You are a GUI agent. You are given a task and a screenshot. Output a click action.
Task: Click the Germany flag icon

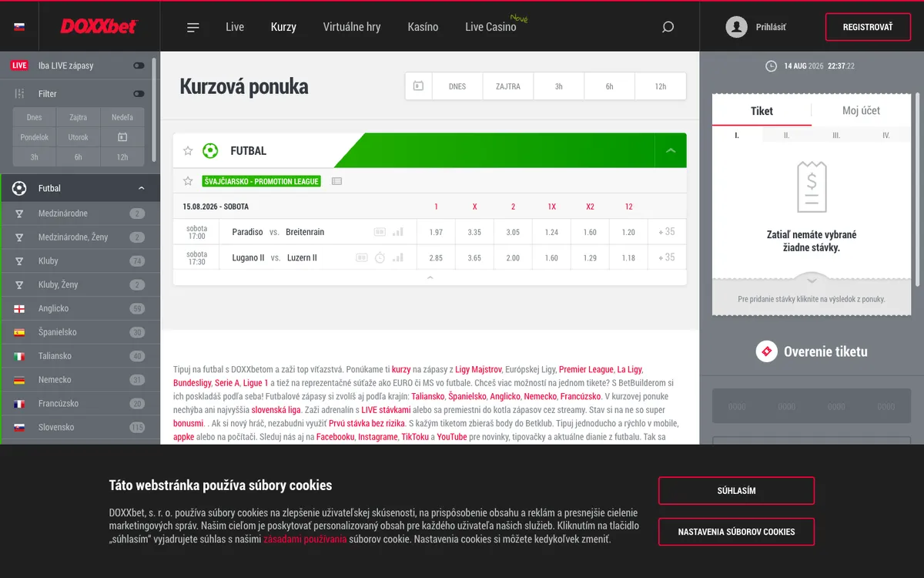pos(19,380)
